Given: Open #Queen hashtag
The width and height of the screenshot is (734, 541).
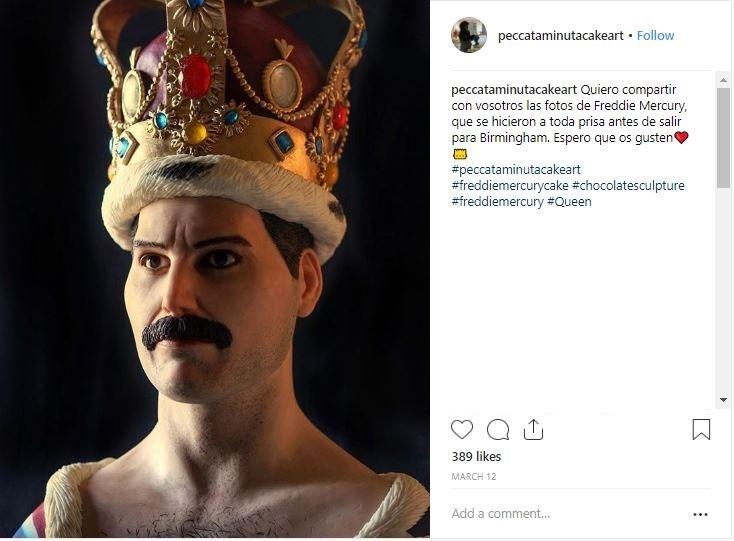Looking at the screenshot, I should [569, 202].
